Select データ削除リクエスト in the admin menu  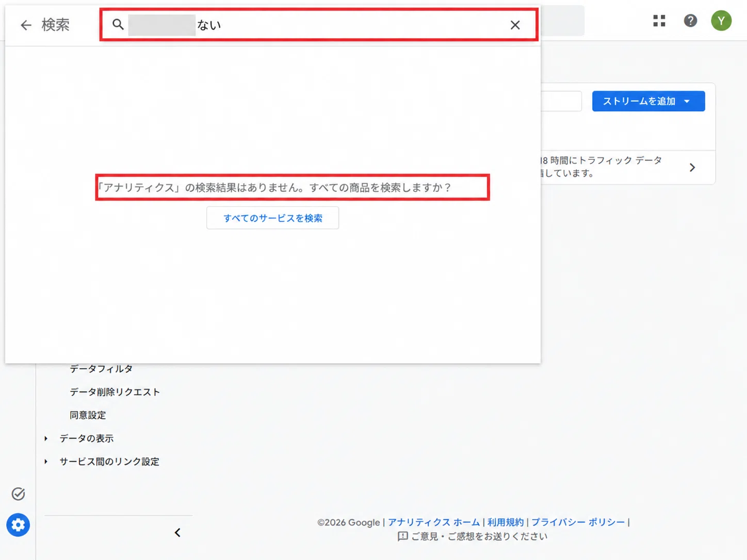point(115,392)
